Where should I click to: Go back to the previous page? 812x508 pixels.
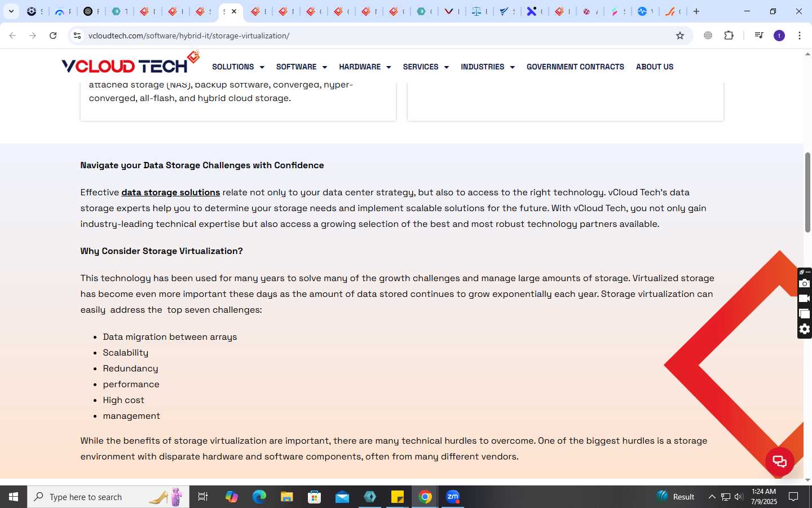tap(12, 36)
